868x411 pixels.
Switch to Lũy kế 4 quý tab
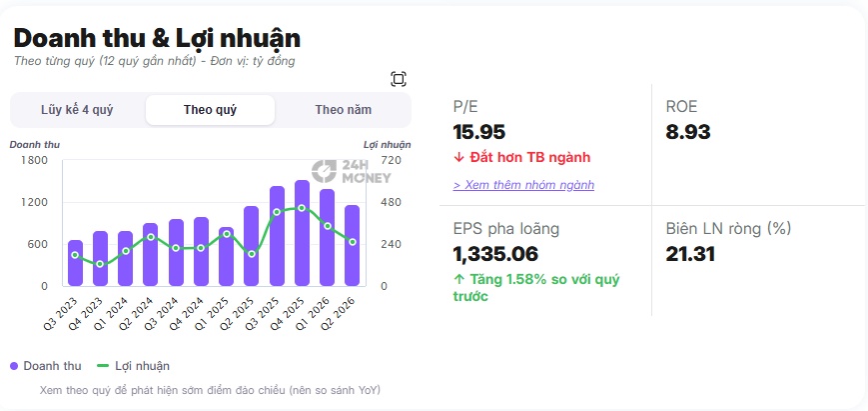pos(77,110)
